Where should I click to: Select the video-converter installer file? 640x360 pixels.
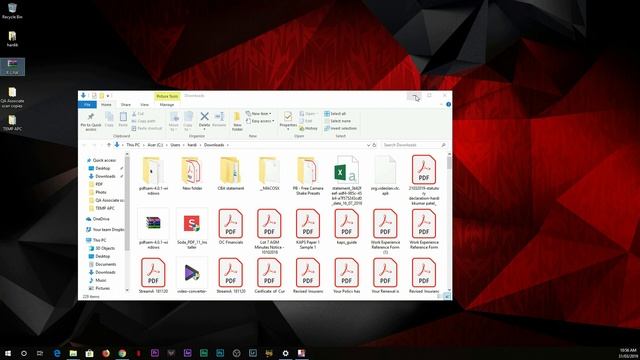point(192,275)
